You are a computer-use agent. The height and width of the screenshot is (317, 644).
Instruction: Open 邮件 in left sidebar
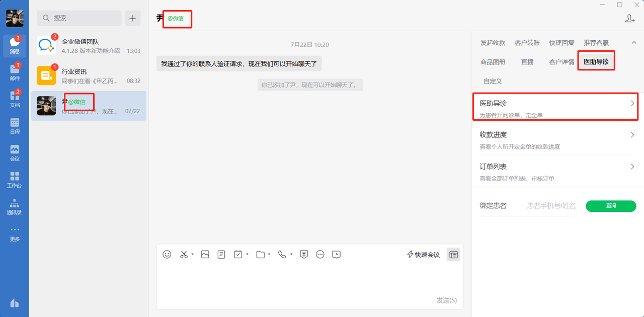coord(15,72)
